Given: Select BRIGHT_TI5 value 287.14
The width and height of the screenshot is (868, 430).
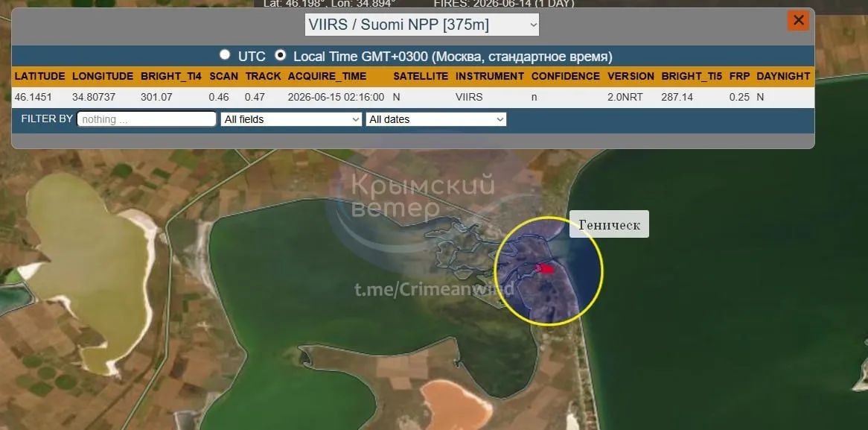Looking at the screenshot, I should click(x=677, y=98).
